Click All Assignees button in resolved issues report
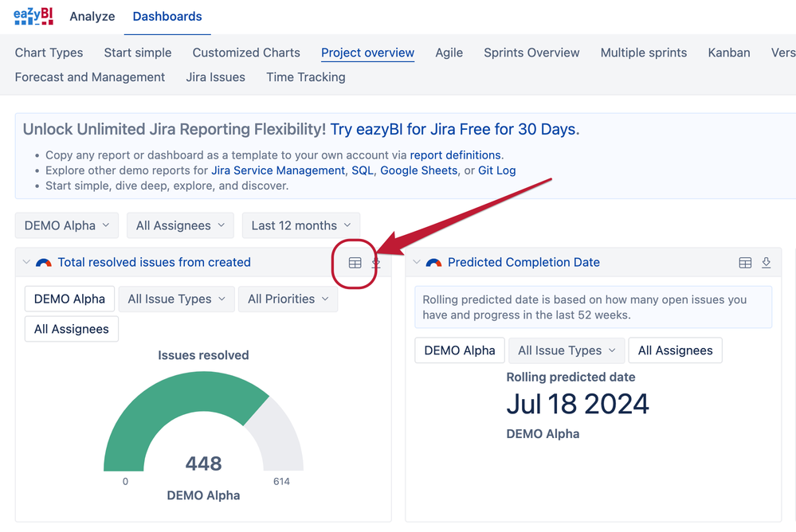This screenshot has width=796, height=532. point(72,329)
